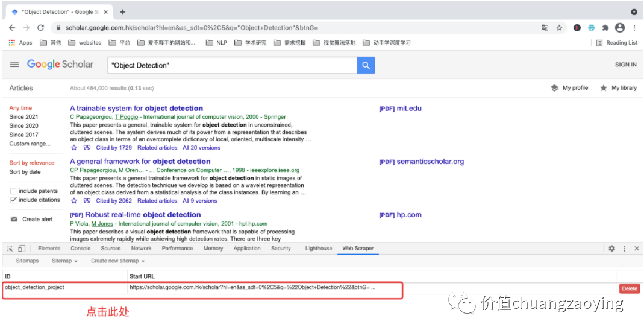The width and height of the screenshot is (644, 333).
Task: Select the Web Scraper tab
Action: click(358, 249)
